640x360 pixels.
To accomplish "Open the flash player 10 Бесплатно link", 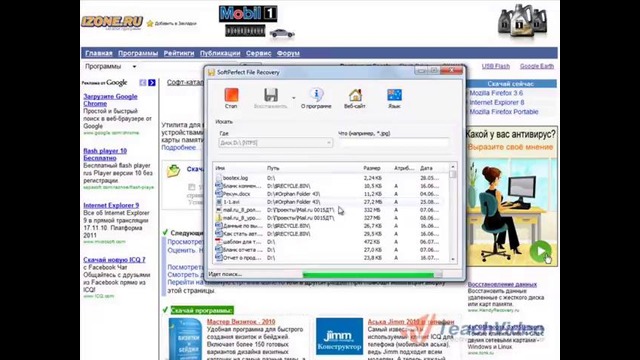I will click(x=105, y=154).
